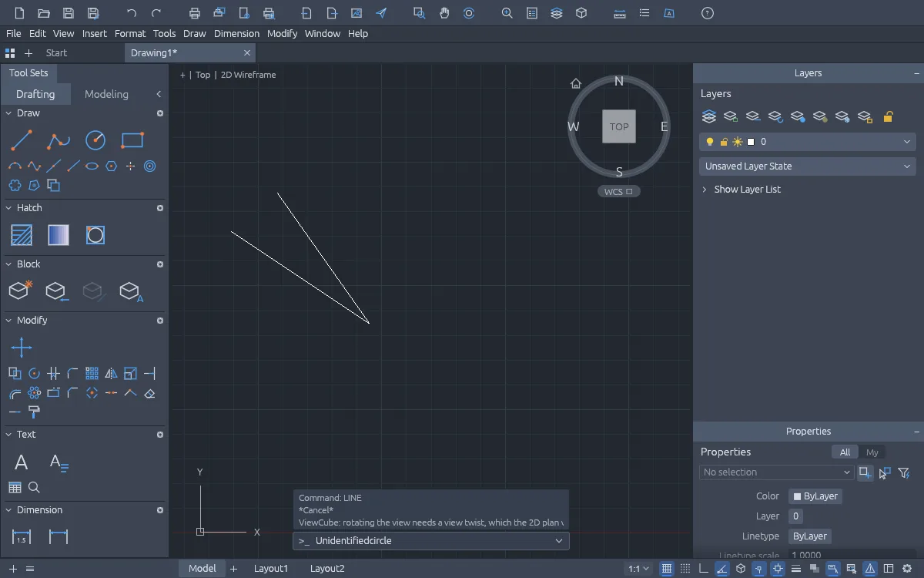The image size is (924, 578).
Task: Open the Dimension menu
Action: click(236, 33)
